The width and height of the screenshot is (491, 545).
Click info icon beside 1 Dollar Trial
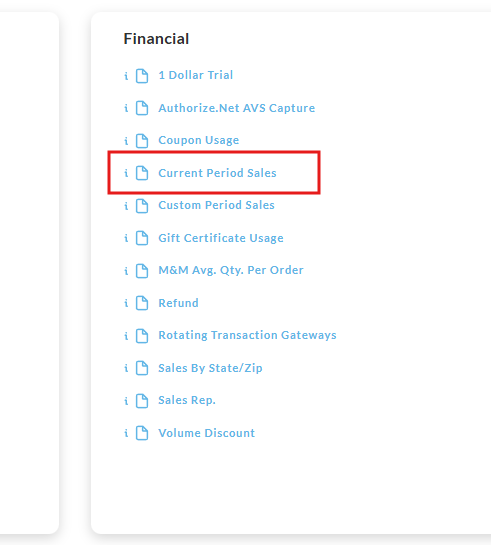pyautogui.click(x=126, y=76)
